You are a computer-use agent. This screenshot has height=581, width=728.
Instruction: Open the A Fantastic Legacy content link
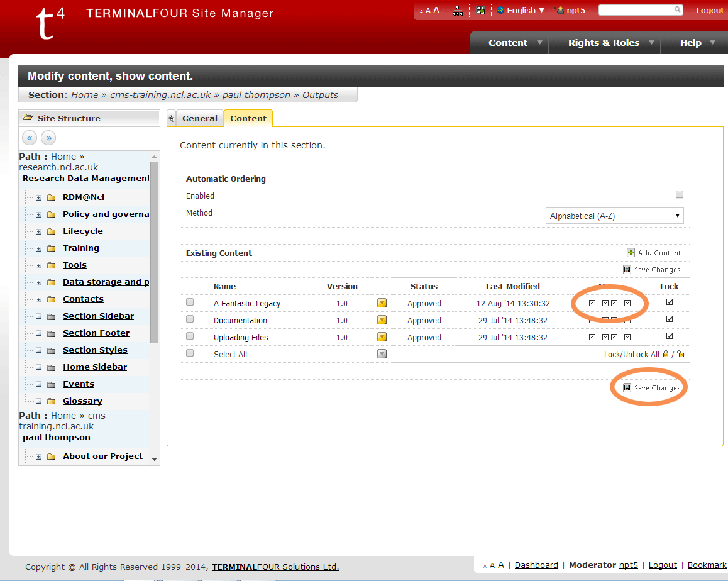pos(246,303)
